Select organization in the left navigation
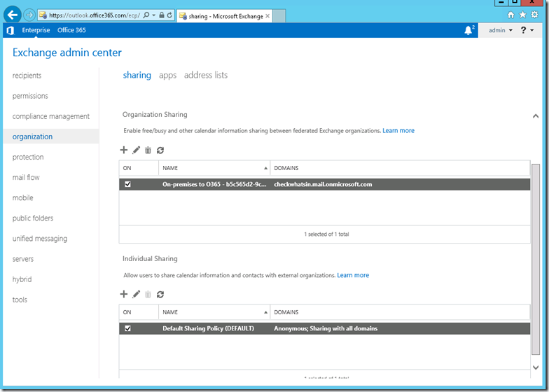 32,136
